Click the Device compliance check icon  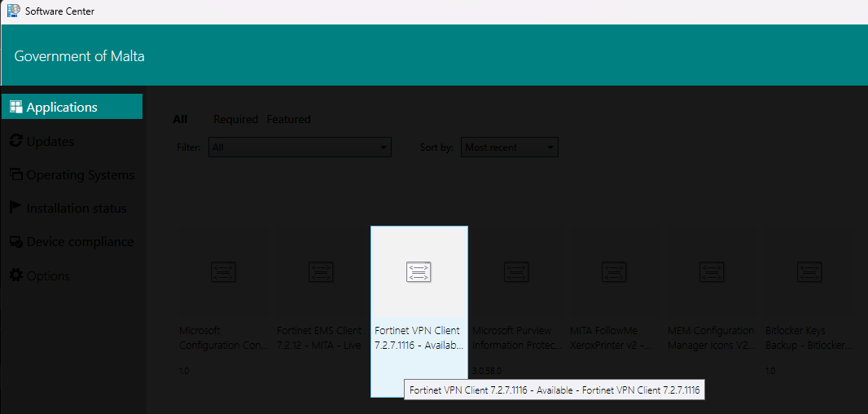(x=16, y=242)
